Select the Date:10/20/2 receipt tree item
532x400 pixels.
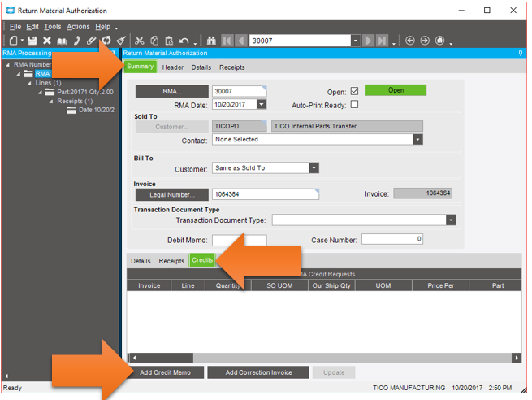click(x=97, y=110)
